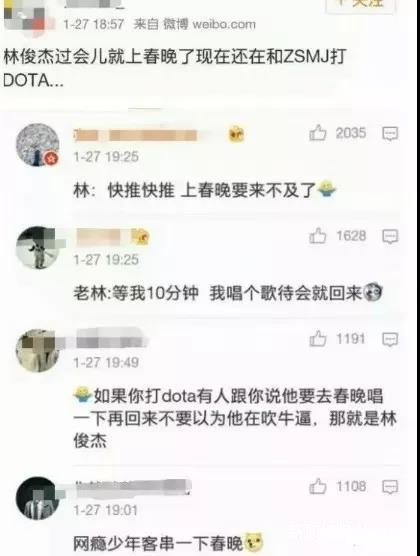Open the first commenter's blurred username
Image resolution: width=420 pixels, height=556 pixels.
tap(136, 135)
